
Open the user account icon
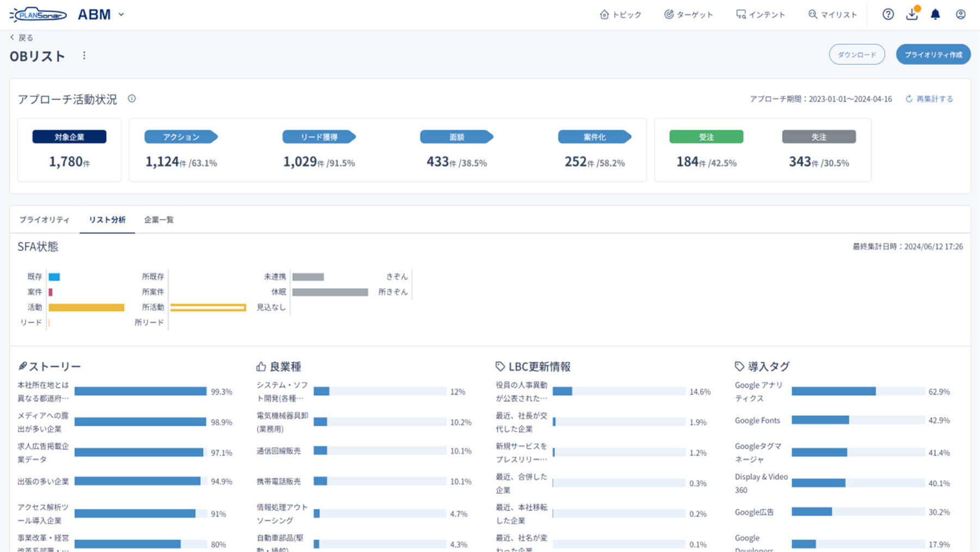pos(960,15)
